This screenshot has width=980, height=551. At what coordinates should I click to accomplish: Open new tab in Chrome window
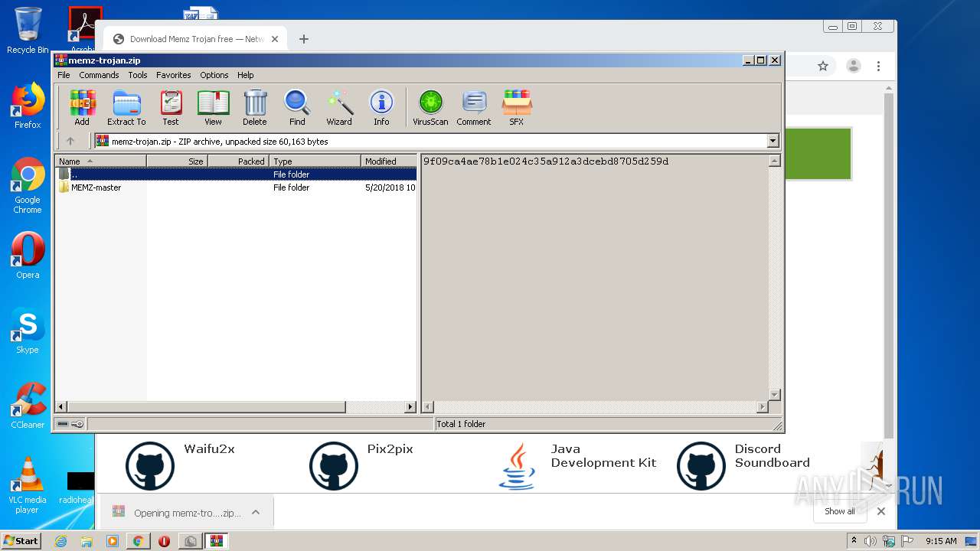click(304, 39)
